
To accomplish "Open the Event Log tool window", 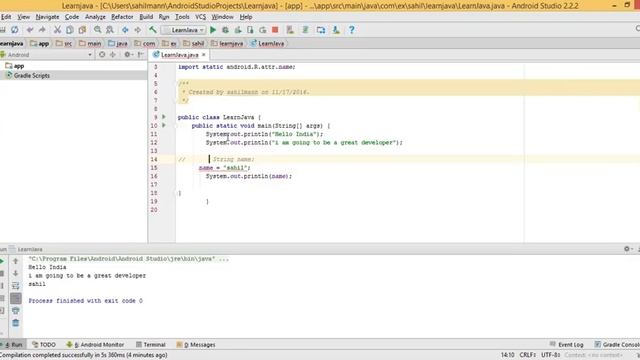I will (x=567, y=344).
